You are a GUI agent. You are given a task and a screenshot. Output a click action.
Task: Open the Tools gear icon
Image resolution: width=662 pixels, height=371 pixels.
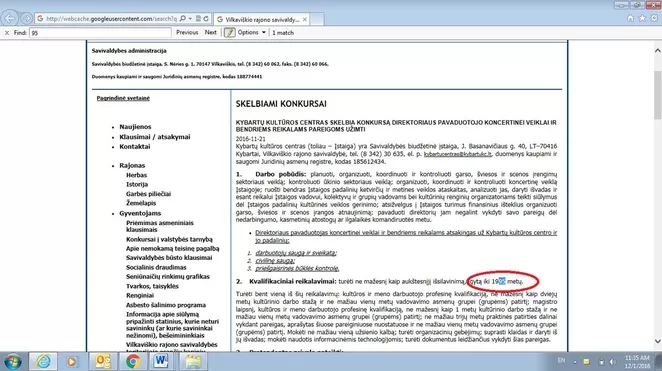pos(654,18)
